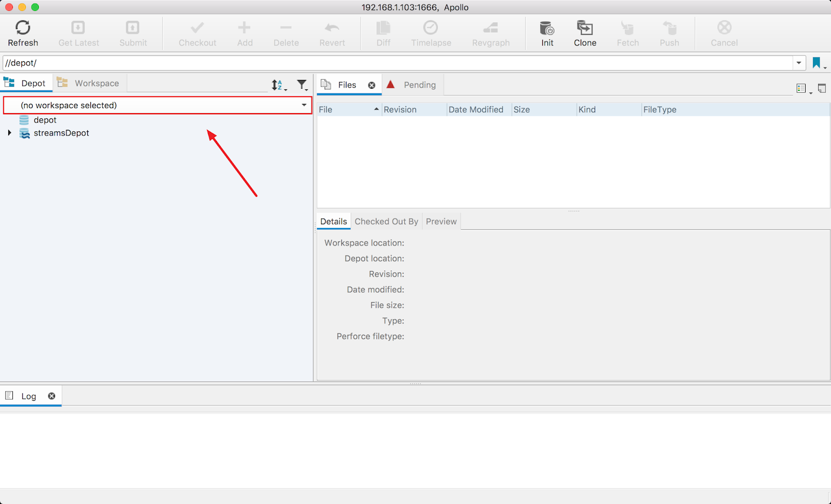
Task: Open the filter funnel menu
Action: point(302,85)
